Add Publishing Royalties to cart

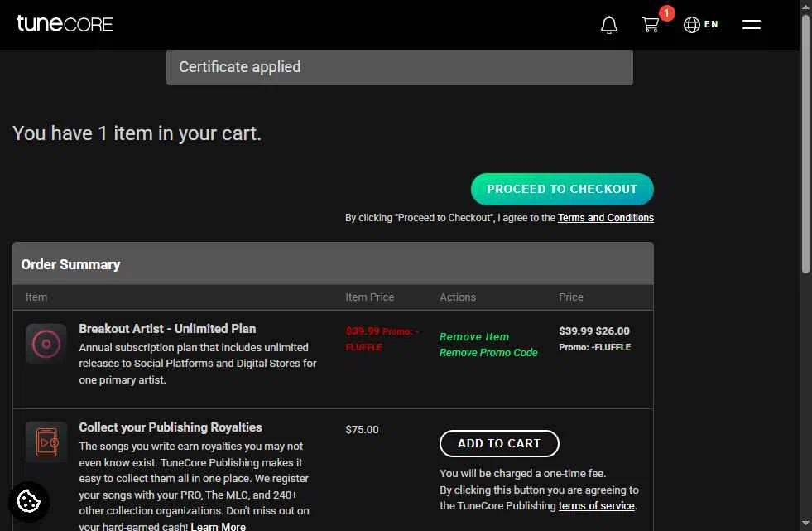[499, 443]
